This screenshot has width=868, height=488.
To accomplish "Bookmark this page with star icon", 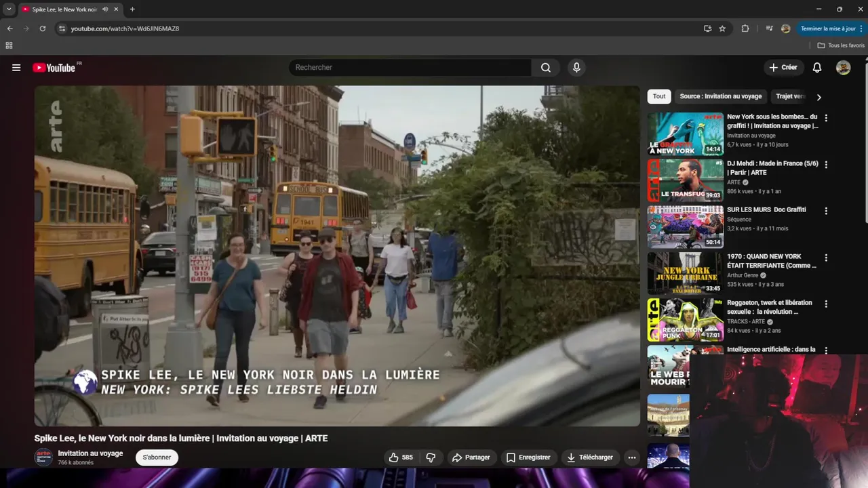I will tap(722, 28).
